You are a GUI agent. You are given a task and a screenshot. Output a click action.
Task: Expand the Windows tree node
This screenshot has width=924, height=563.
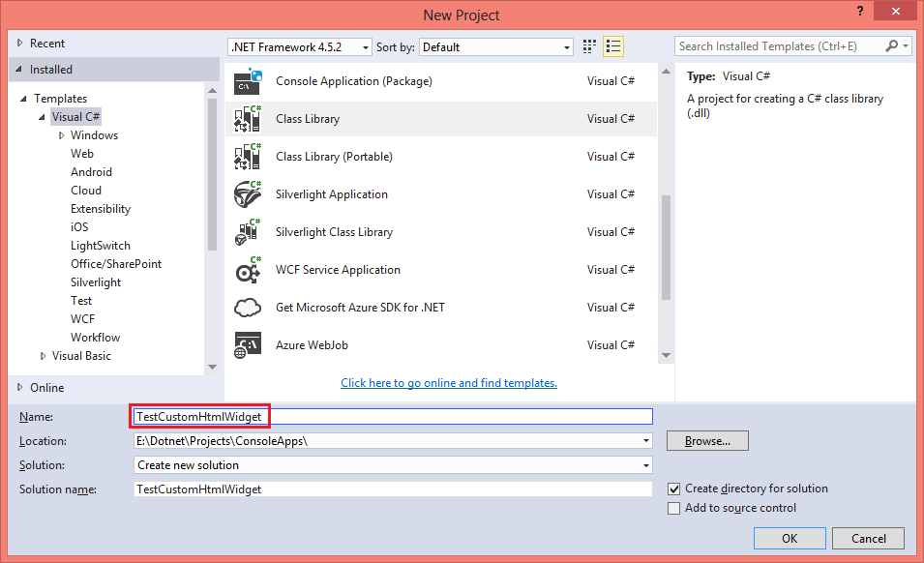[60, 134]
